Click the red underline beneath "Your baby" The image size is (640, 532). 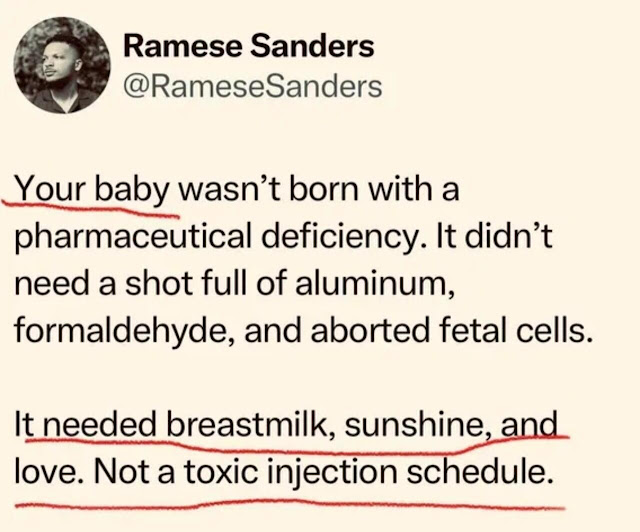pyautogui.click(x=95, y=208)
